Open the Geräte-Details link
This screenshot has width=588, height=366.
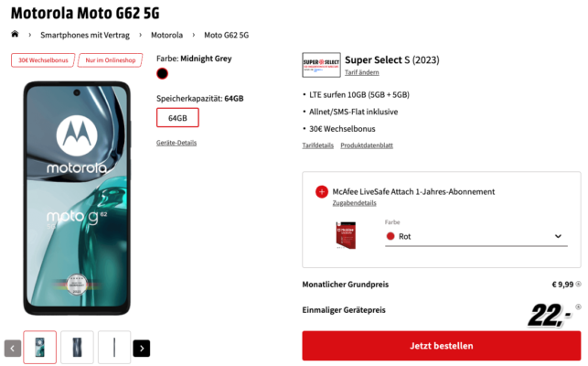click(176, 143)
